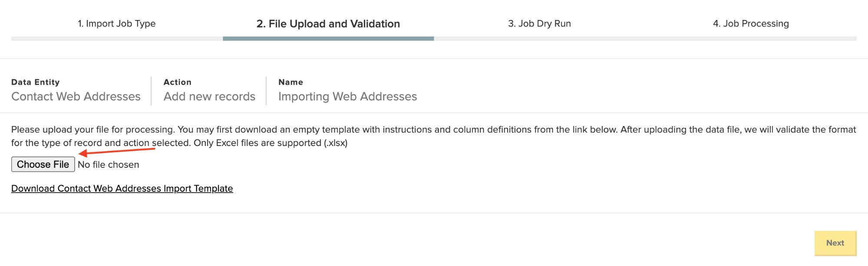
Task: Jump to the Job Processing step
Action: pyautogui.click(x=751, y=23)
